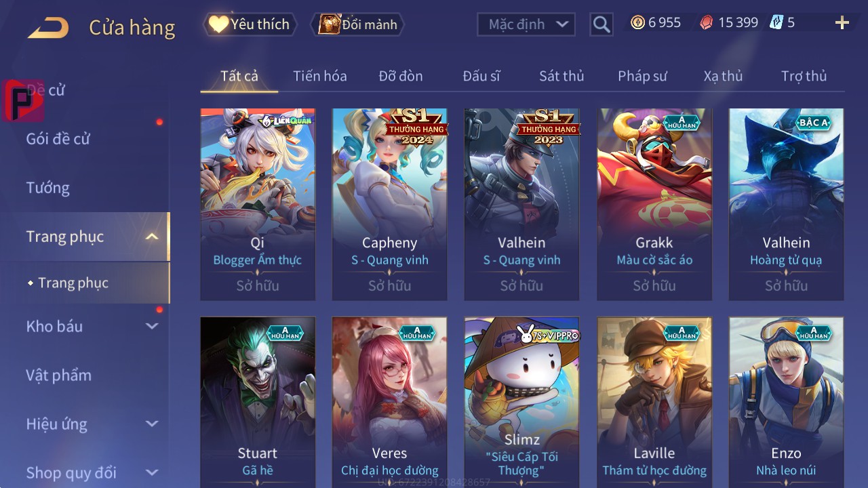The image size is (868, 488).
Task: Open the search magnifier icon
Action: [x=601, y=25]
